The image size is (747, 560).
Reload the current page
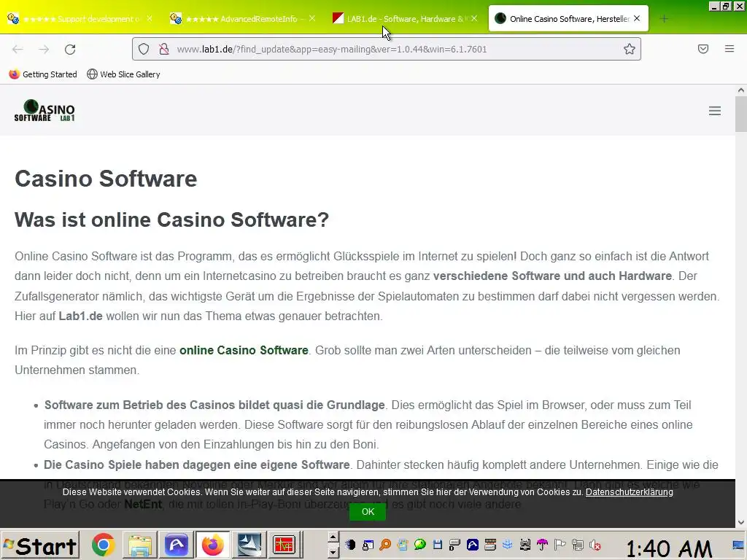click(70, 49)
